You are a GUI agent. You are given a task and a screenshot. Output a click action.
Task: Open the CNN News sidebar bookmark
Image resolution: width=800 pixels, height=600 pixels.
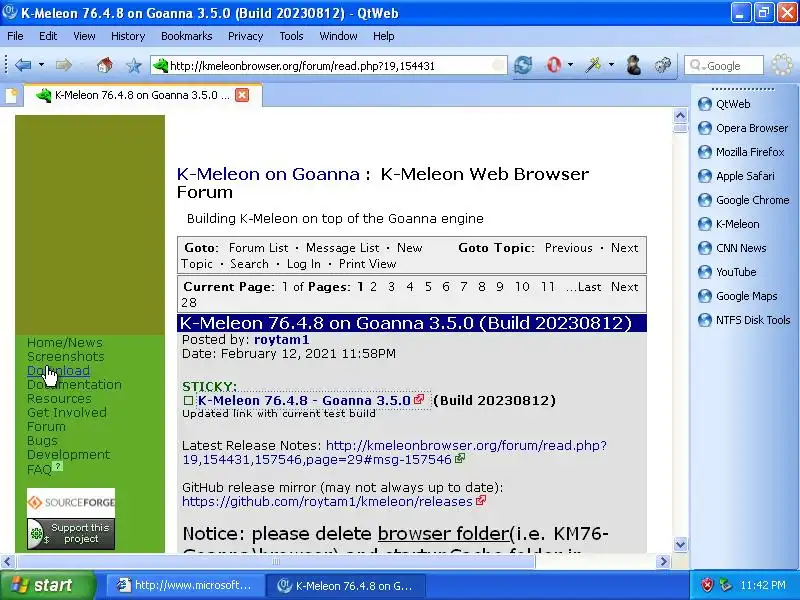pos(732,248)
